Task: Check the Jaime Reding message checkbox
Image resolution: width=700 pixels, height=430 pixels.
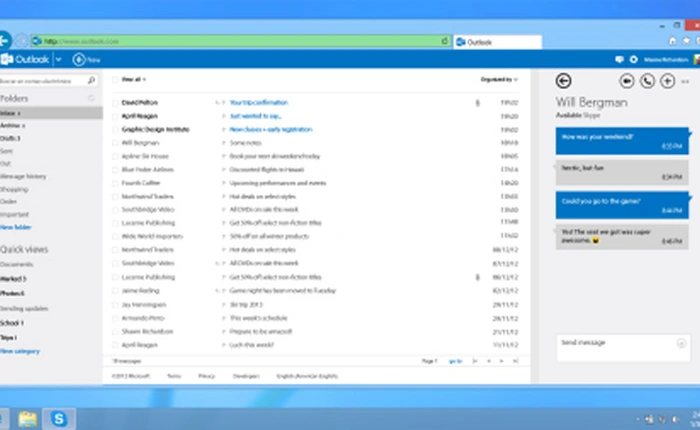Action: 115,291
